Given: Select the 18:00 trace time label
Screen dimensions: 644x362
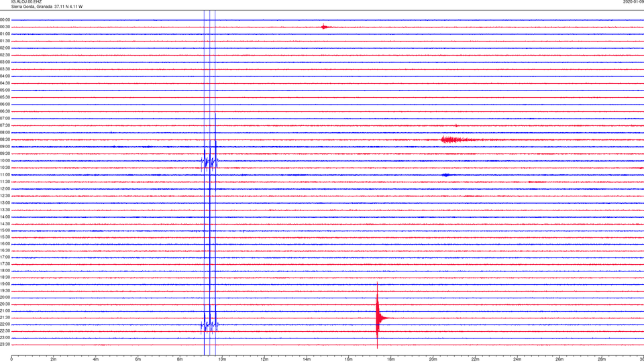Looking at the screenshot, I should (5, 271).
